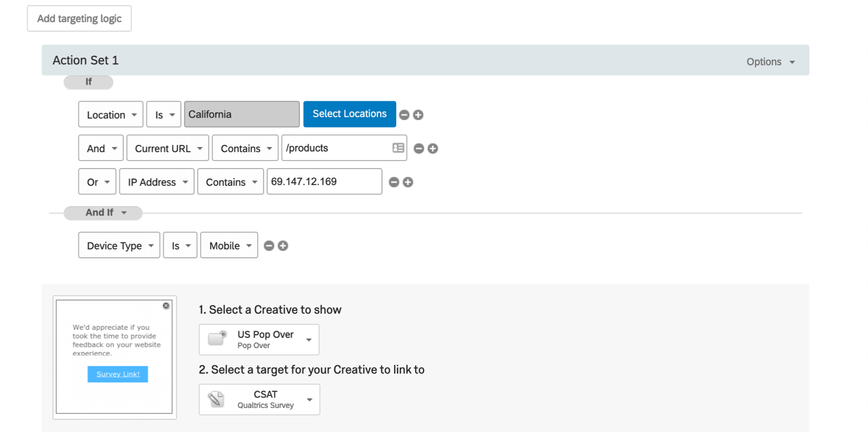Viewport: 868px width, 434px height.
Task: Add condition after Current URL row plus icon
Action: [433, 149]
